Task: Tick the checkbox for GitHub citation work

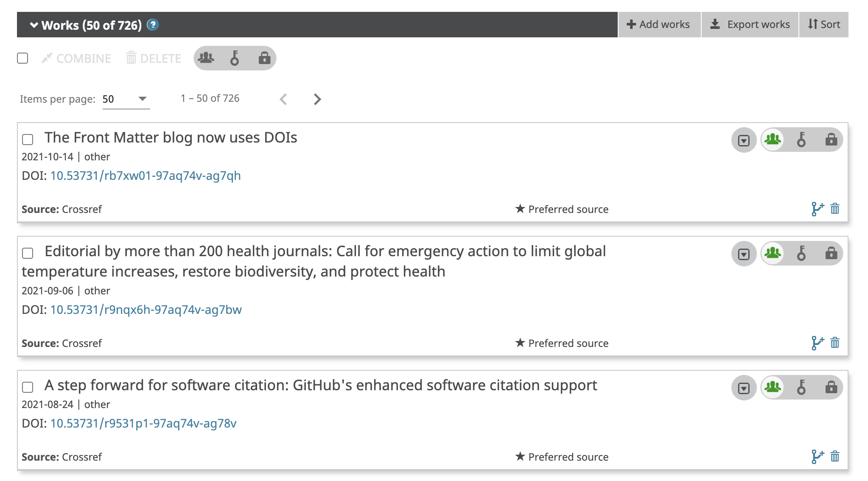Action: tap(28, 387)
